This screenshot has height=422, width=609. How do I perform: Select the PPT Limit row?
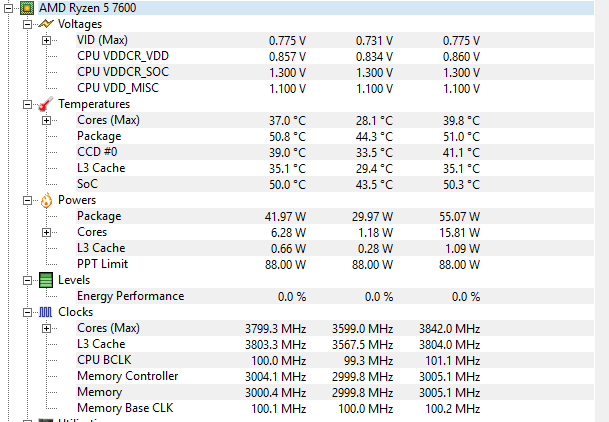[x=335, y=264]
